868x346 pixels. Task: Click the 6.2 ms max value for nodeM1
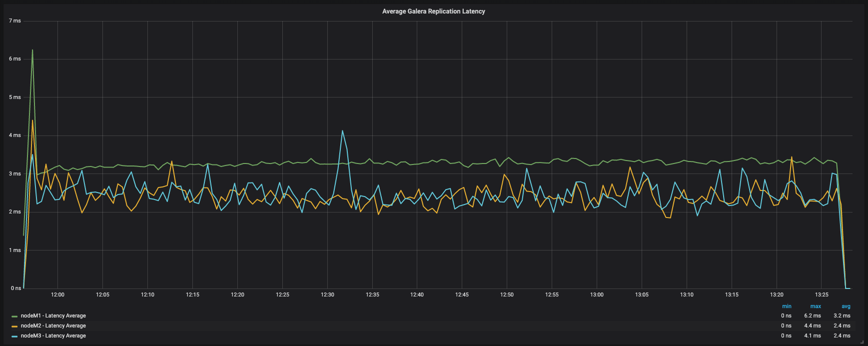pos(812,316)
